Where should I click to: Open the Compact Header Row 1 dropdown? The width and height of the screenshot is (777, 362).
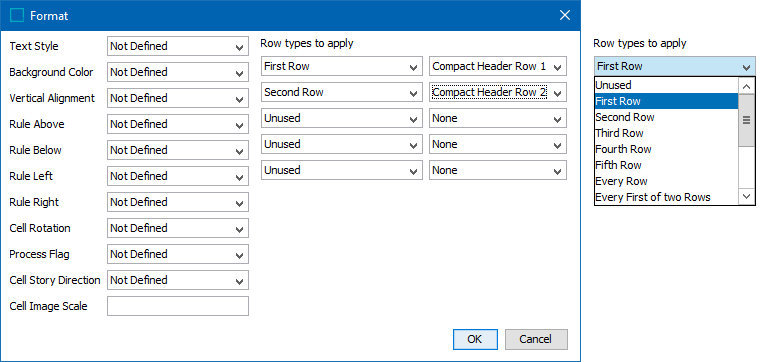point(498,66)
